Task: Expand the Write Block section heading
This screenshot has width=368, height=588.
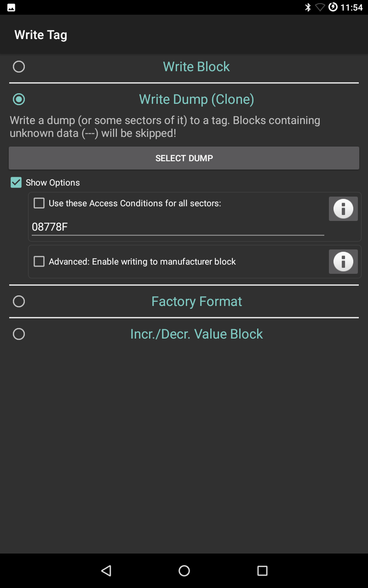Action: (196, 67)
